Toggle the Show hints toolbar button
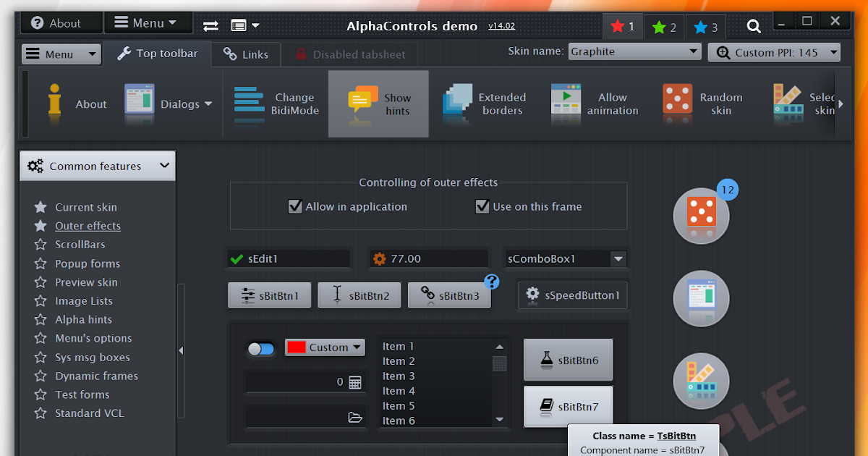This screenshot has width=868, height=456. [x=378, y=104]
